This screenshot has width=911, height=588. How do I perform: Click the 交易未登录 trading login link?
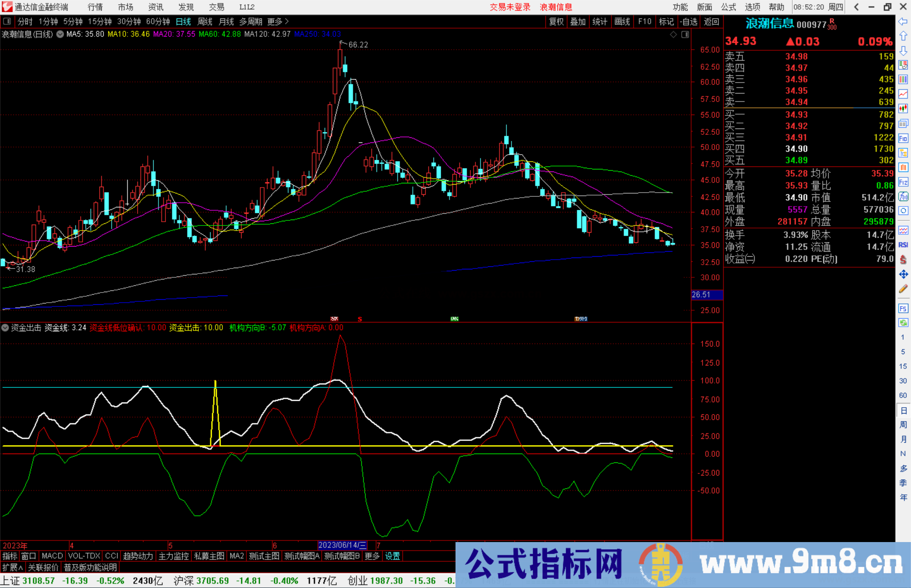[510, 7]
